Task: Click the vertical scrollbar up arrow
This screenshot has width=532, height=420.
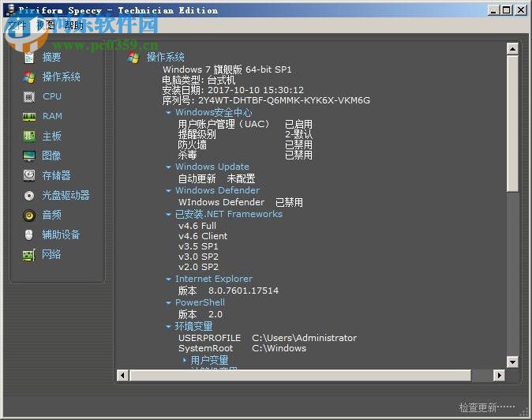Action: pos(512,49)
